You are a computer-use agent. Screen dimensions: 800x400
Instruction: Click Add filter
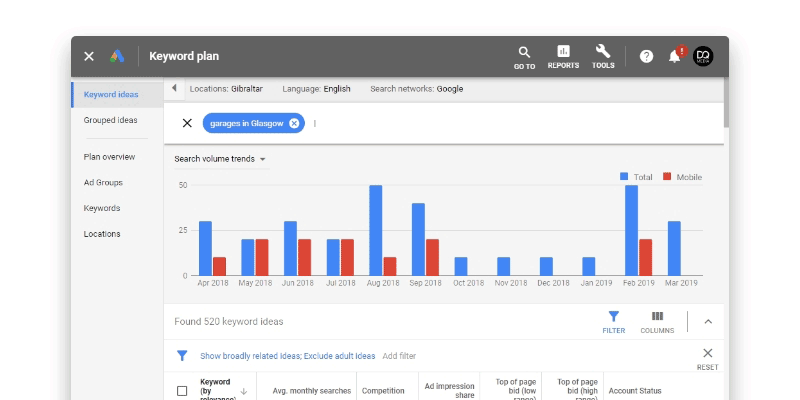pos(399,356)
